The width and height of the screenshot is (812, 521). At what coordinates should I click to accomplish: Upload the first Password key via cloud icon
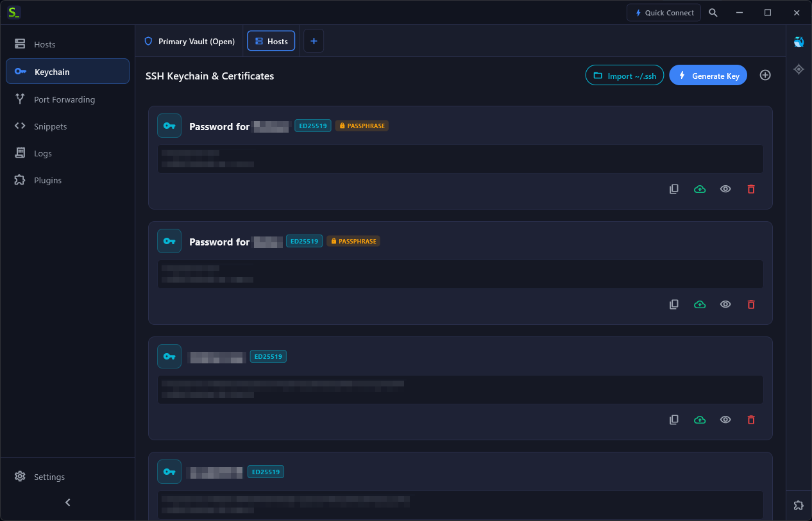[x=700, y=189]
